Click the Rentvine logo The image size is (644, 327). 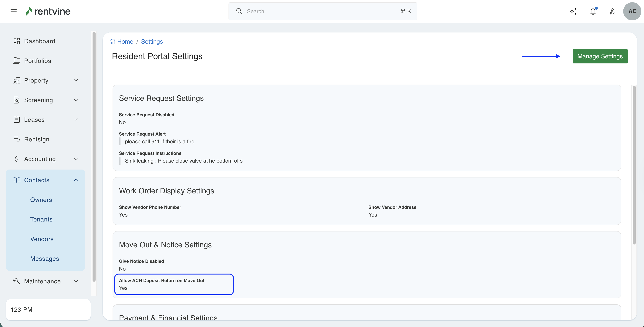48,11
